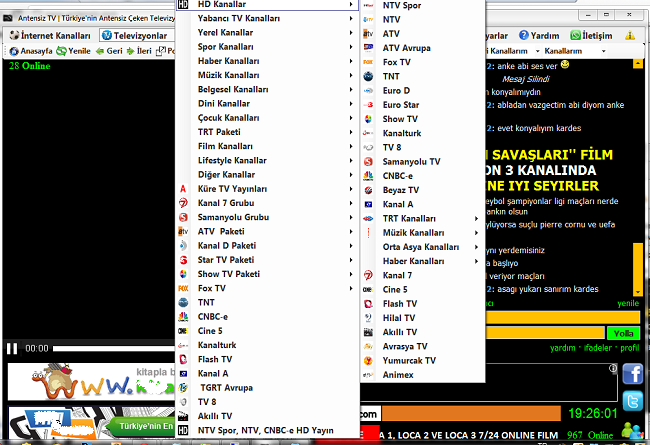The width and height of the screenshot is (650, 445).
Task: Click the Yumurcak TV logo icon
Action: [368, 361]
